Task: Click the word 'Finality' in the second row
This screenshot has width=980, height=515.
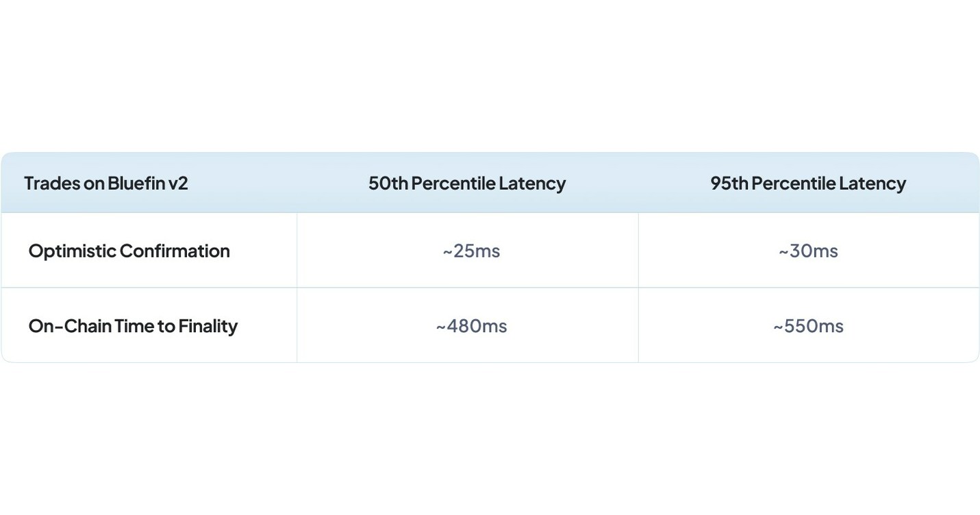Action: (208, 326)
